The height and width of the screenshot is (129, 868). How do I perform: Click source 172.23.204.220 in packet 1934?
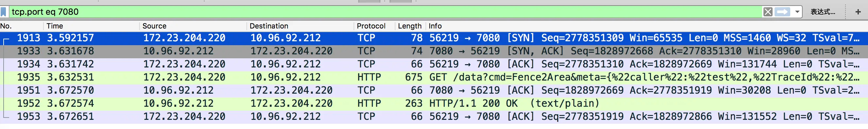click(184, 64)
